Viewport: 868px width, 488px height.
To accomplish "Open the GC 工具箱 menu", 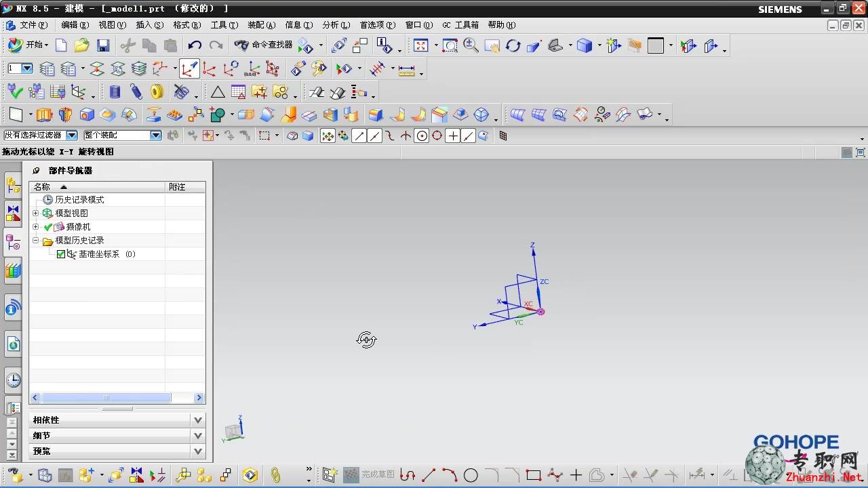I will pyautogui.click(x=461, y=25).
